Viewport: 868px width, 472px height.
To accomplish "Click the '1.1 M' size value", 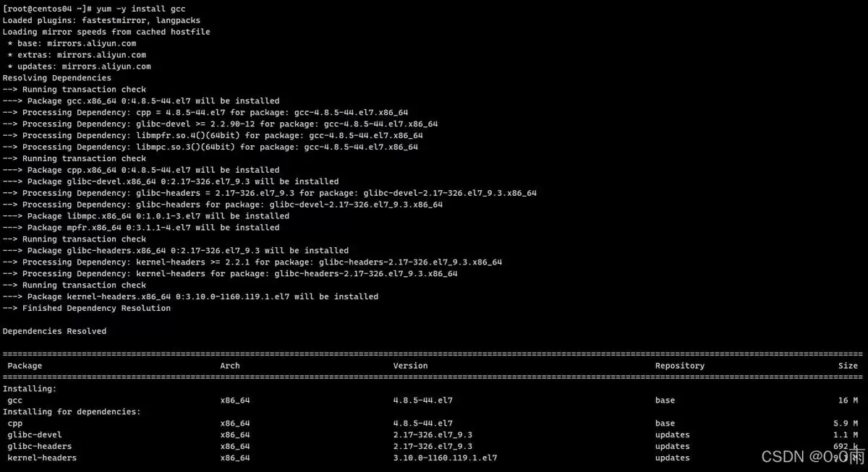I will coord(846,436).
